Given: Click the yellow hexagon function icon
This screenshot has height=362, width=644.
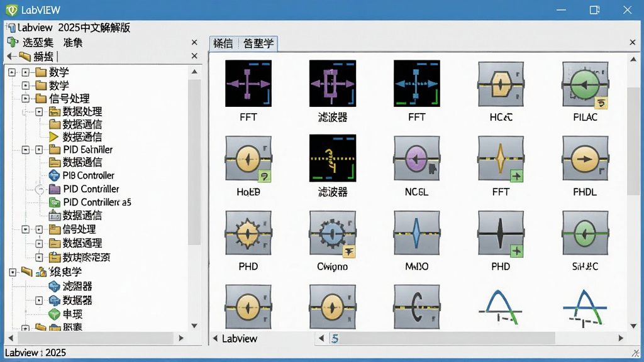Looking at the screenshot, I should pos(501,85).
